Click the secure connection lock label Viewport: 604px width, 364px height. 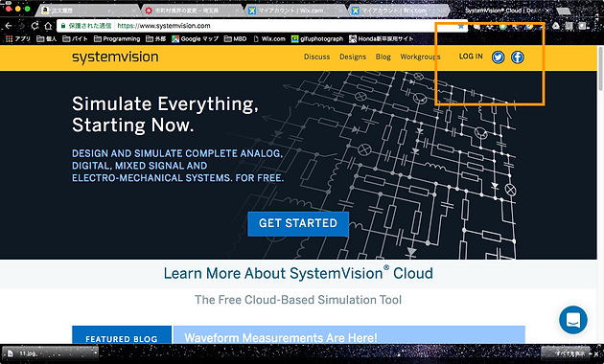(x=86, y=26)
